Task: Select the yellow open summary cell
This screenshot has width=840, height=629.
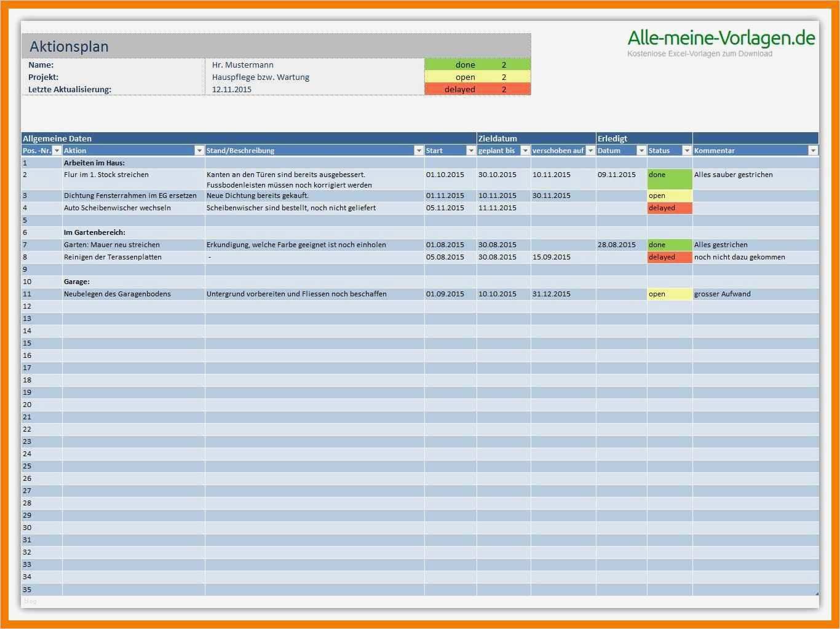Action: pos(477,77)
